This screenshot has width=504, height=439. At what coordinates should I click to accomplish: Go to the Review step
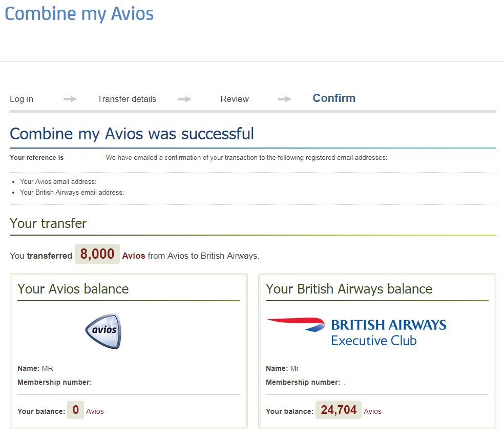coord(235,99)
